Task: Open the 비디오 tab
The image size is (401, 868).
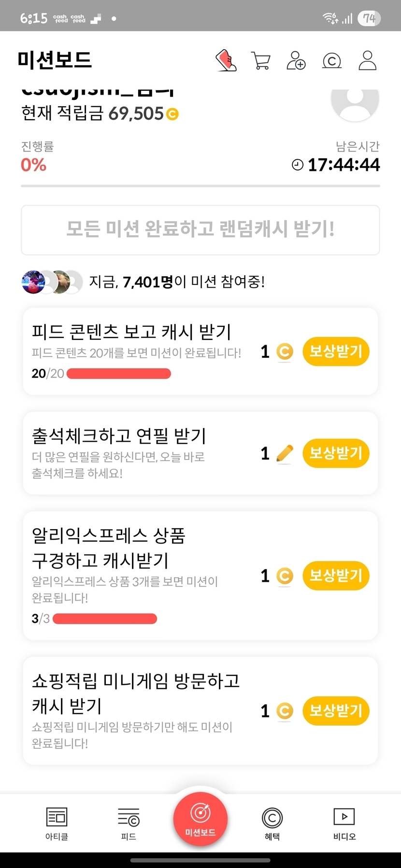Action: [344, 823]
